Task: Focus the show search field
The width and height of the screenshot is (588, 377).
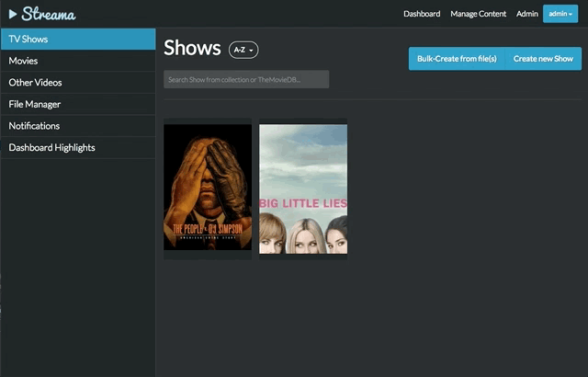Action: tap(246, 79)
